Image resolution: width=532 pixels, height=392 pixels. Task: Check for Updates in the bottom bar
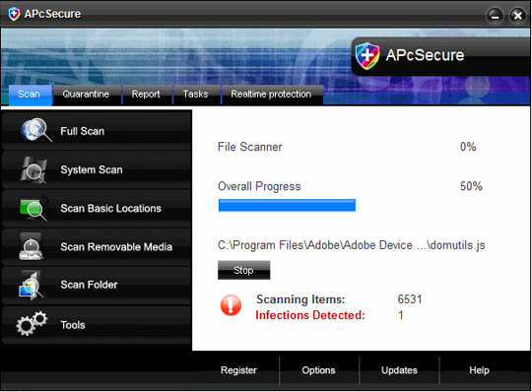[399, 370]
